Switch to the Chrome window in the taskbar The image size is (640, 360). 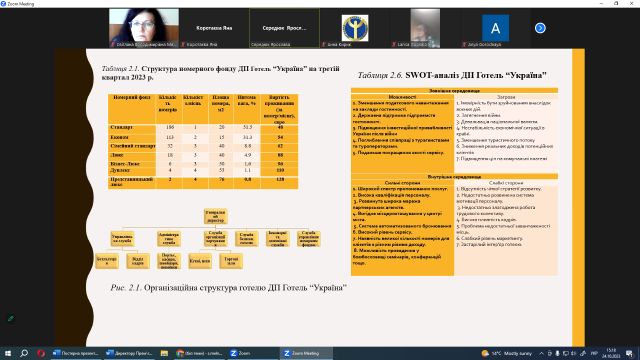point(199,353)
